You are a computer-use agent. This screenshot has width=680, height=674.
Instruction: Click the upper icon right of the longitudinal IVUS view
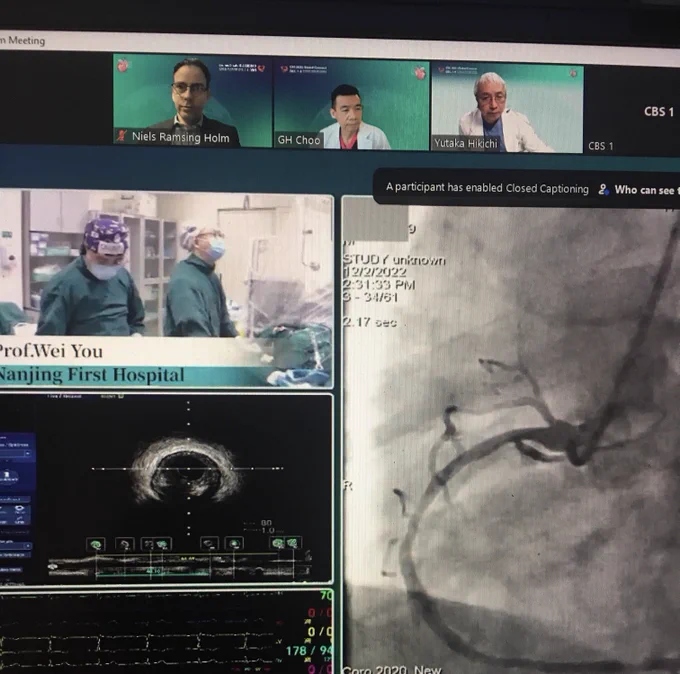click(308, 555)
